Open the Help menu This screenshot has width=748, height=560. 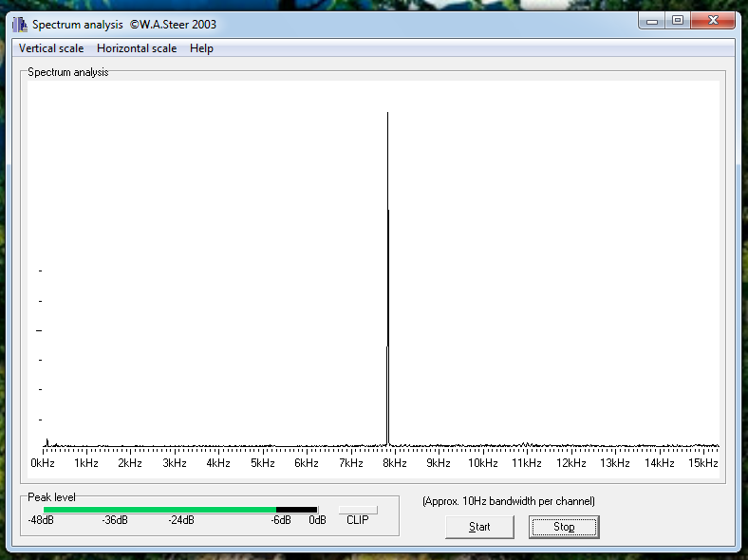[201, 48]
